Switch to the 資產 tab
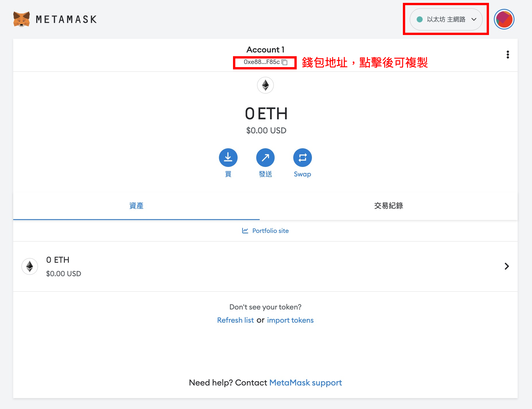This screenshot has width=532, height=409. (136, 206)
